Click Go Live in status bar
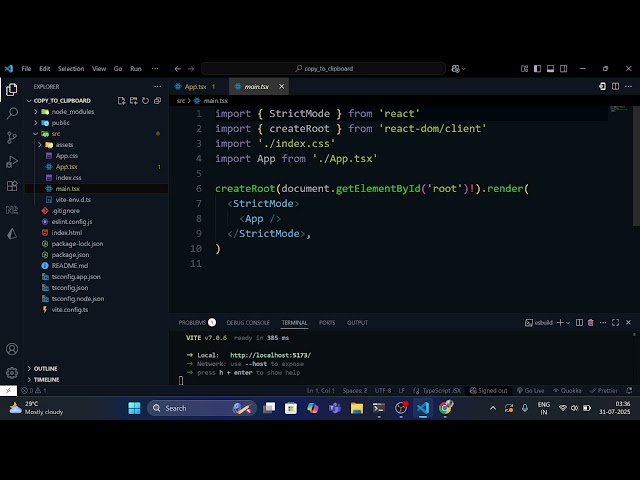Screen dimensions: 640x480 click(x=530, y=391)
